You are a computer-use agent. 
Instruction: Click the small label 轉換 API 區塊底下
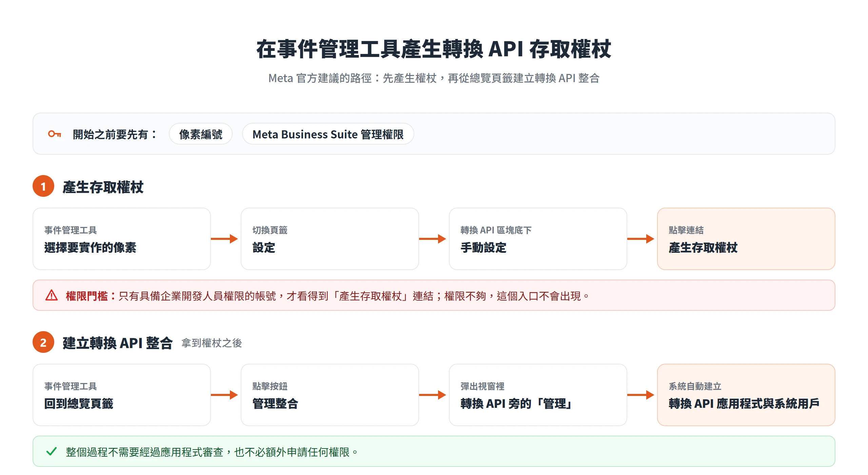496,230
